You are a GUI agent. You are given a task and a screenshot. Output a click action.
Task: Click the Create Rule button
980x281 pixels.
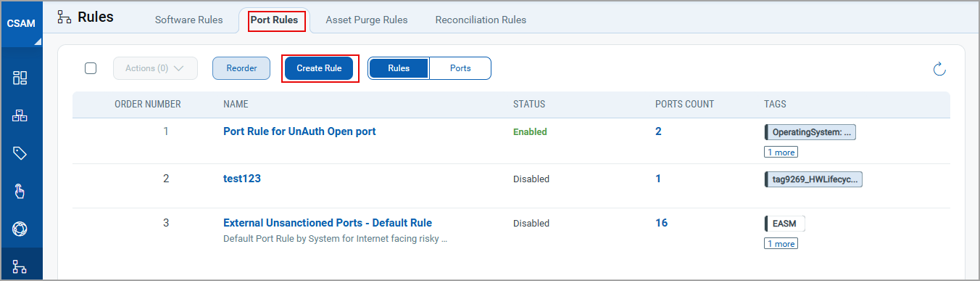point(319,68)
